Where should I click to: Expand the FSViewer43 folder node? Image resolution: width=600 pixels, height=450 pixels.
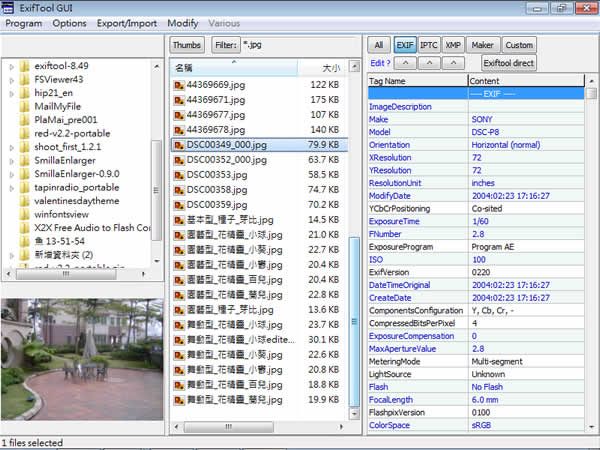11,80
